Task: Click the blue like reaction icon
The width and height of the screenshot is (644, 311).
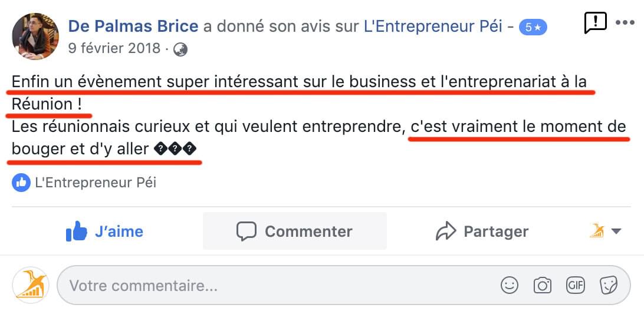Action: point(21,183)
